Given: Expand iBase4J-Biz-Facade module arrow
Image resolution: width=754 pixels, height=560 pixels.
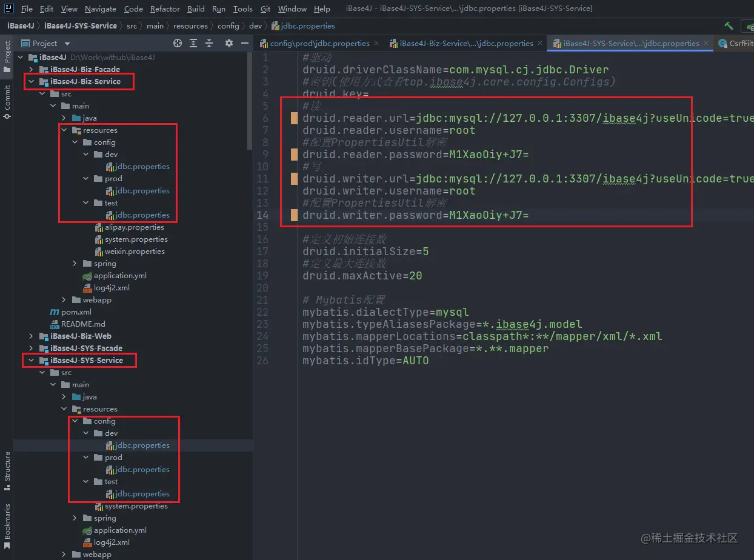Looking at the screenshot, I should click(x=31, y=70).
